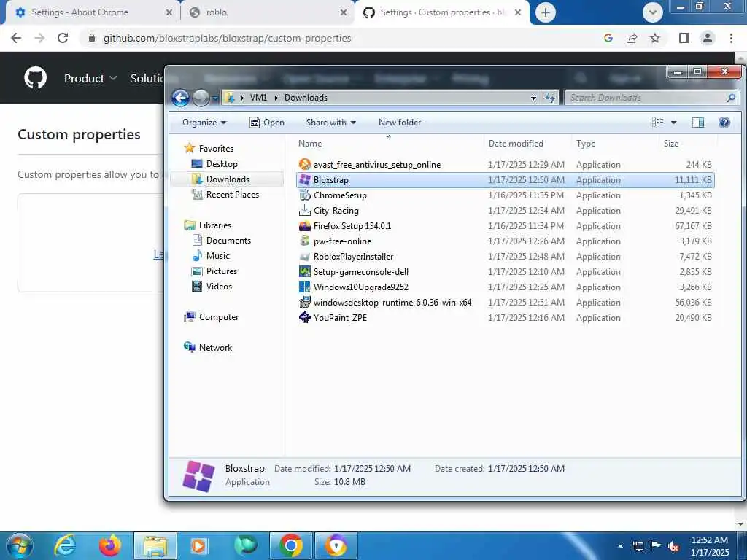
Task: Click the volume muted tray icon
Action: point(673,546)
